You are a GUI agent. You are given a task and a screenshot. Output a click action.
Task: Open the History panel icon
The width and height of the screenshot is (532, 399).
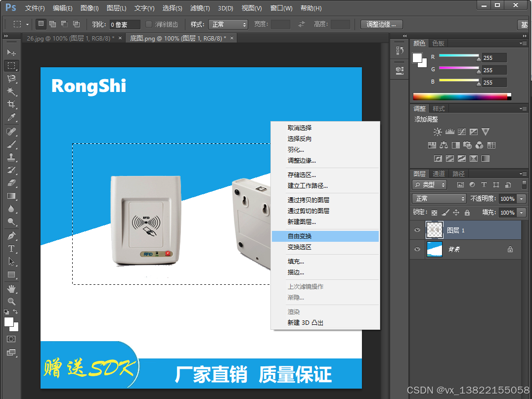point(399,51)
